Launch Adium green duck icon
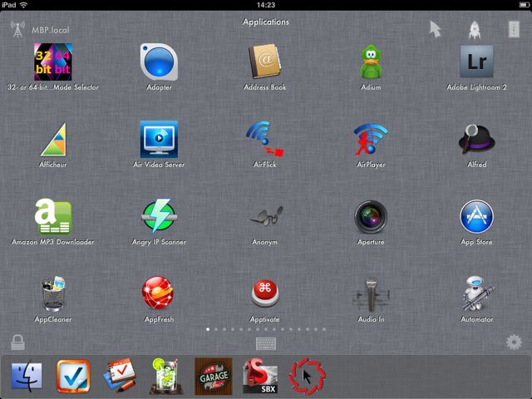This screenshot has height=399, width=532. 371,62
